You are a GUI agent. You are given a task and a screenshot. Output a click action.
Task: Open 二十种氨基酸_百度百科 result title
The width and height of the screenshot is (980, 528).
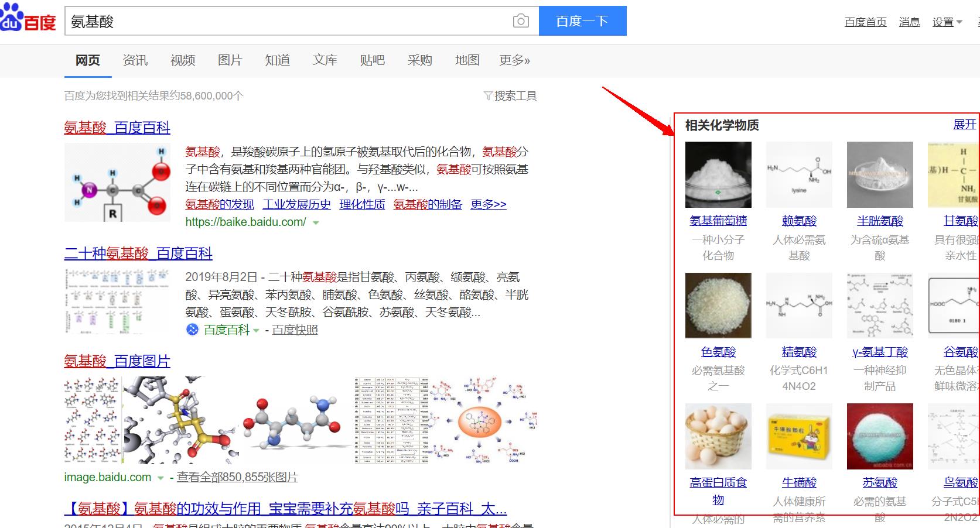[138, 253]
